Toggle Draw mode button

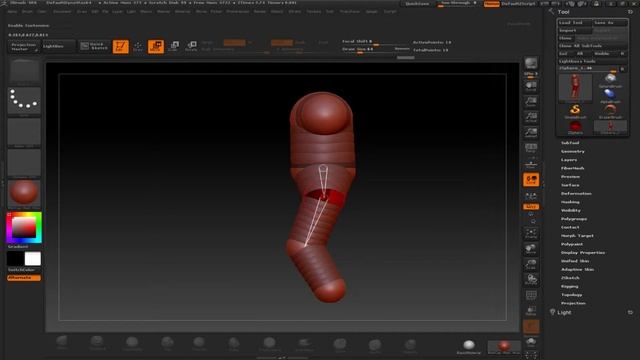(x=138, y=47)
